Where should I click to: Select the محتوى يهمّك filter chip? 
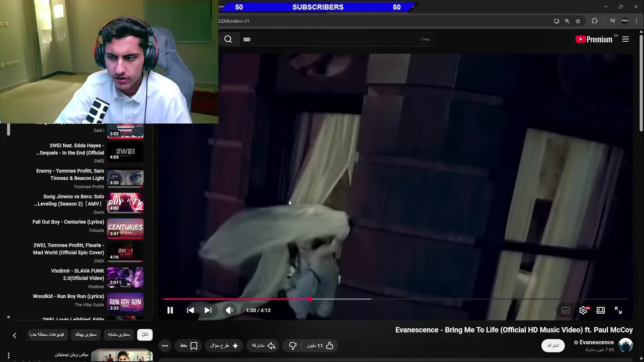86,334
